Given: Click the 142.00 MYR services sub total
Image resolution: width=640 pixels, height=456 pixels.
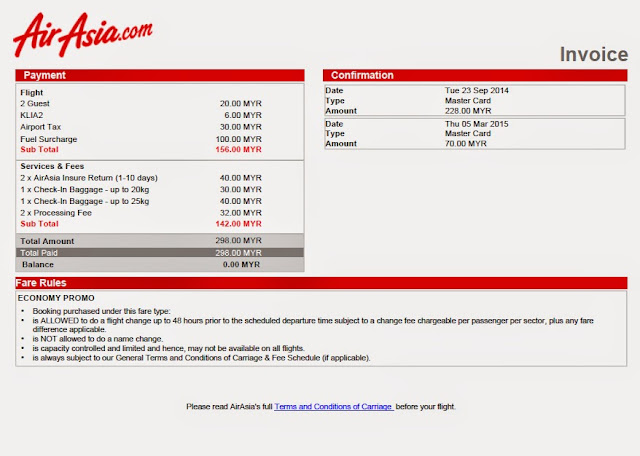Looking at the screenshot, I should (x=238, y=224).
